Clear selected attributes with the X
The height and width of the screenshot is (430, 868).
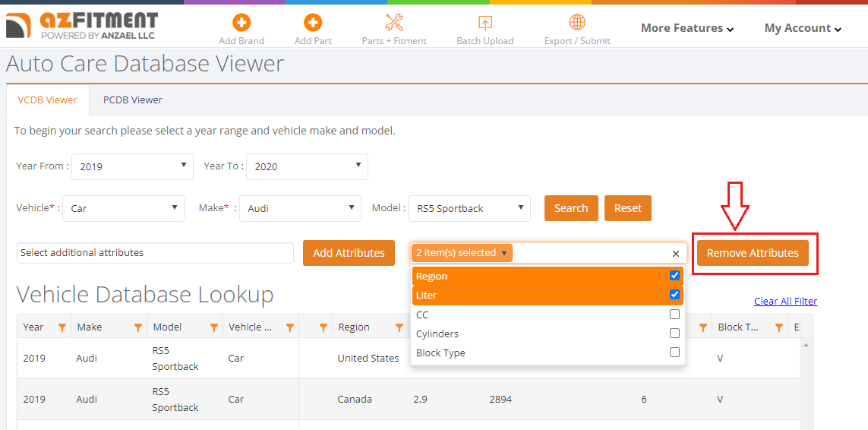675,253
